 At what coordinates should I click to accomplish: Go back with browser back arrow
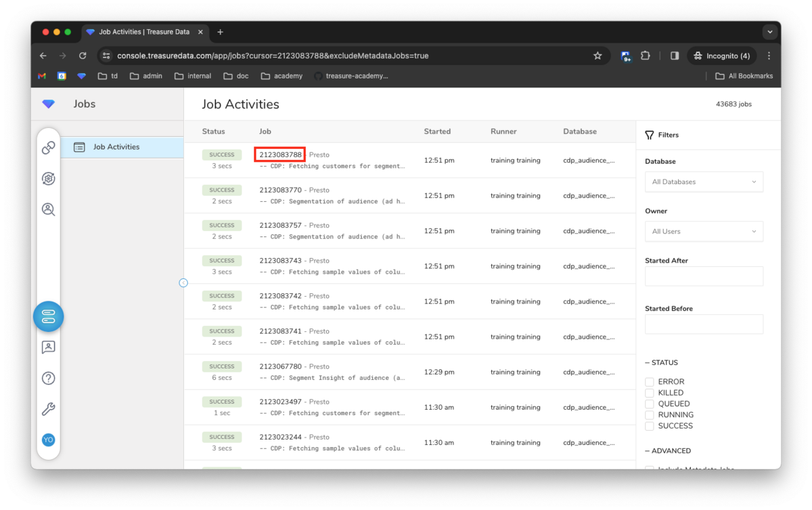43,56
